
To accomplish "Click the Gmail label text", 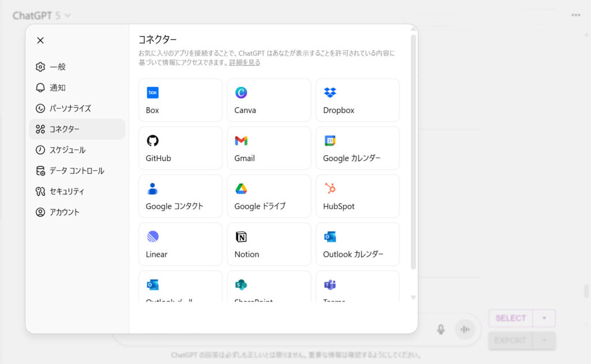I will 245,158.
